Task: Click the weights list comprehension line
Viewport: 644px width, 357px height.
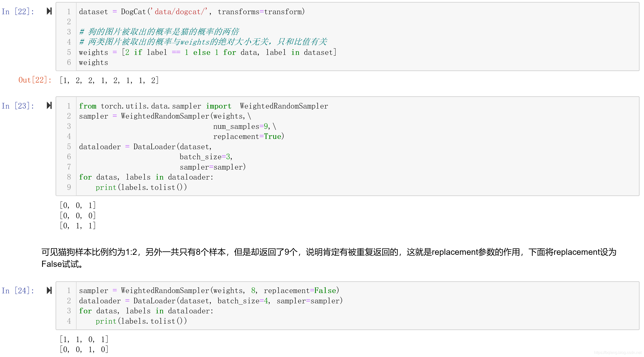Action: click(x=208, y=52)
